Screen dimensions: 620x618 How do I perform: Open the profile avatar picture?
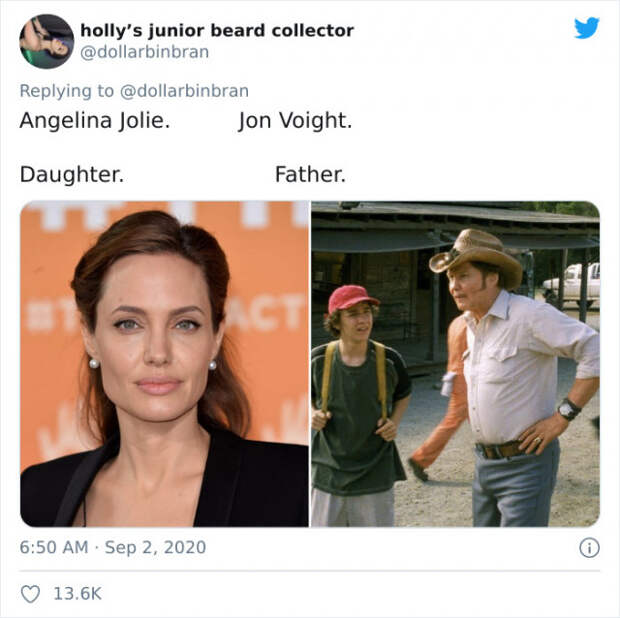[x=47, y=42]
